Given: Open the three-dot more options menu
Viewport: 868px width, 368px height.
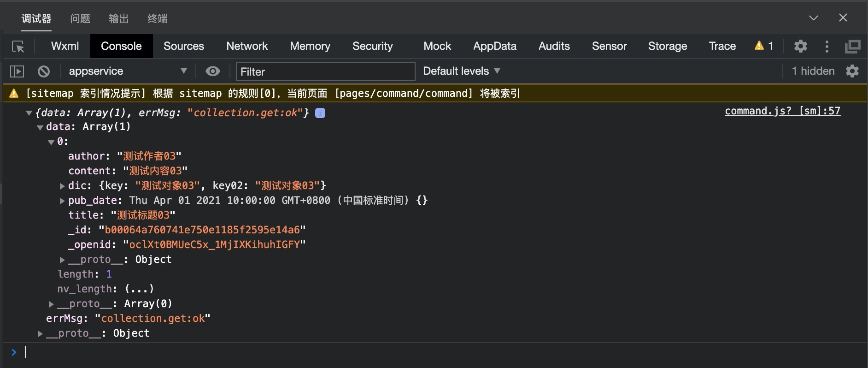Looking at the screenshot, I should tap(827, 46).
